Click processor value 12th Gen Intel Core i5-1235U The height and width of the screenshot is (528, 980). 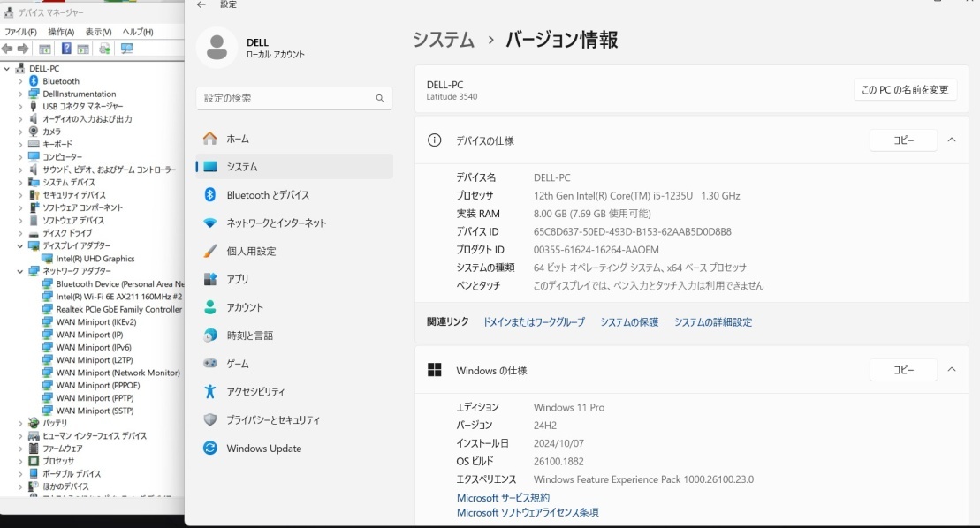[637, 195]
